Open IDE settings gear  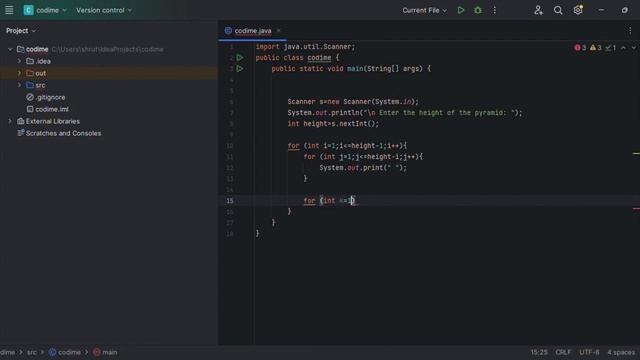click(578, 10)
